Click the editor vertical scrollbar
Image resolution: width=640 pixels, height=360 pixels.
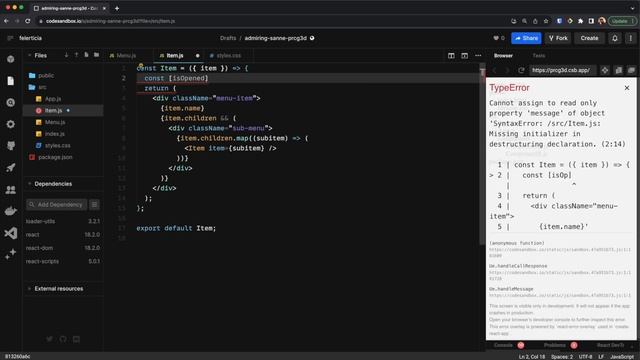(x=482, y=153)
